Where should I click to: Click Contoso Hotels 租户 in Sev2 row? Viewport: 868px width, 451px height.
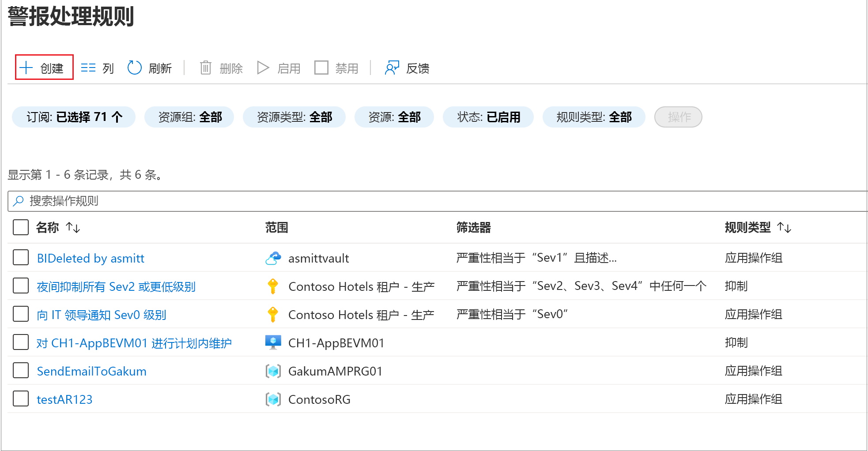point(361,286)
